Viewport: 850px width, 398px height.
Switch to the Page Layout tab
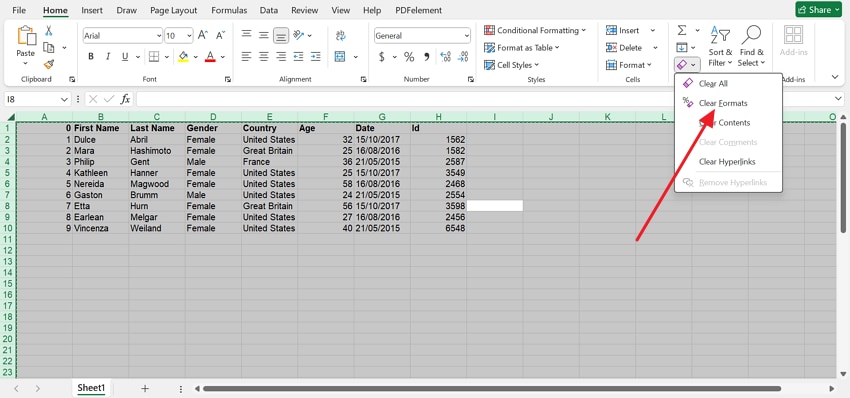point(173,10)
